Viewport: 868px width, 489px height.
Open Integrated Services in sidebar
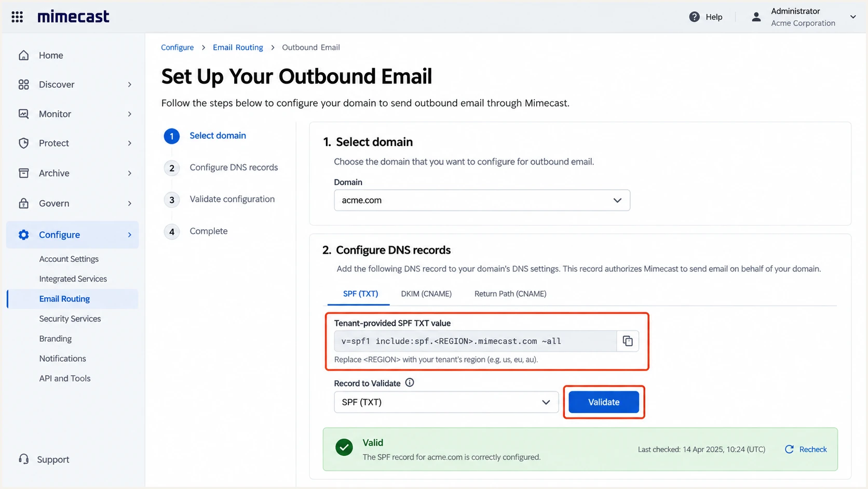click(x=73, y=279)
